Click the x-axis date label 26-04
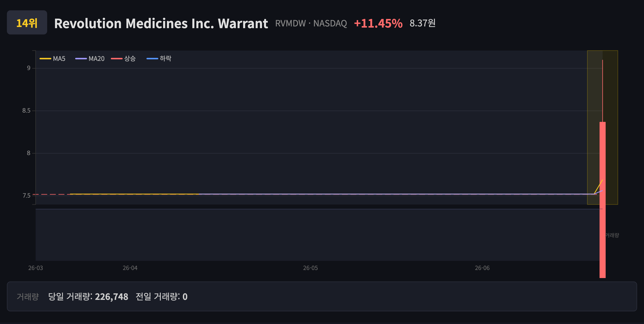Image resolution: width=644 pixels, height=324 pixels. coord(130,268)
